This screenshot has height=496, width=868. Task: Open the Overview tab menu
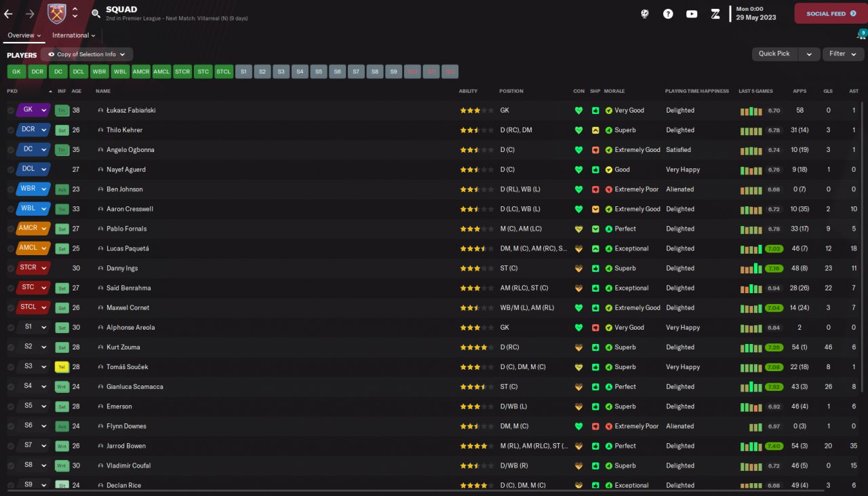point(24,35)
